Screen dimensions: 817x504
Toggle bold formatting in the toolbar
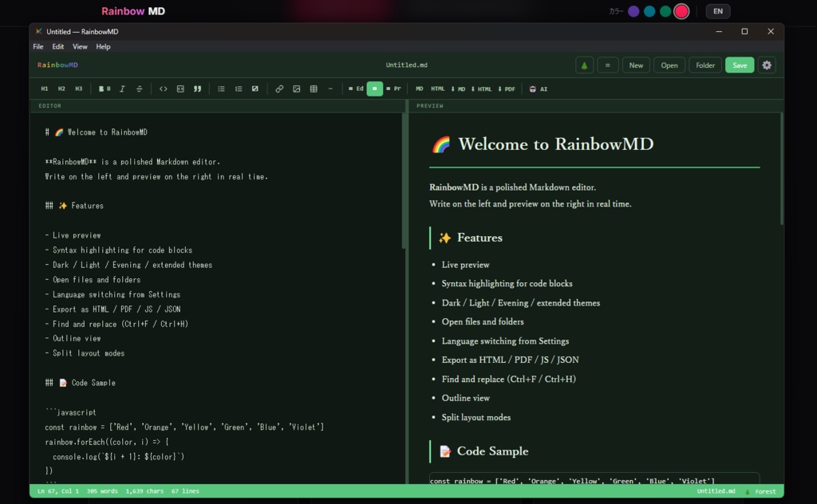tap(105, 89)
